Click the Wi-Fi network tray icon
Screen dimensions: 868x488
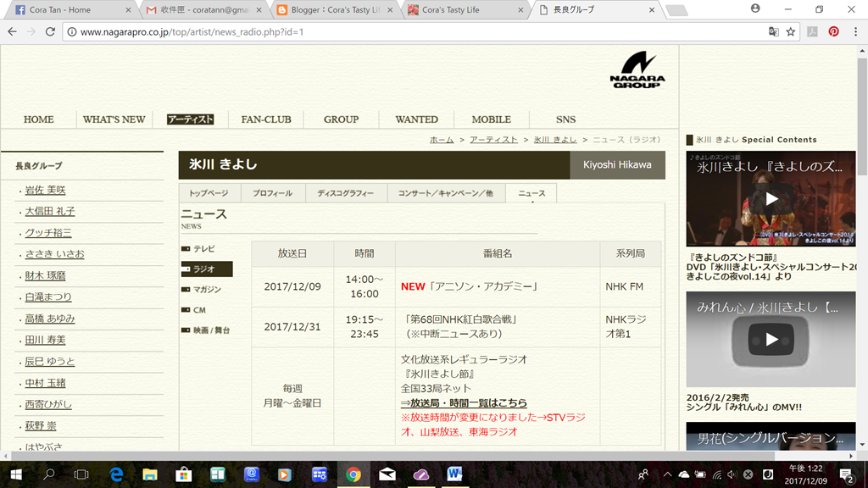pos(717,474)
